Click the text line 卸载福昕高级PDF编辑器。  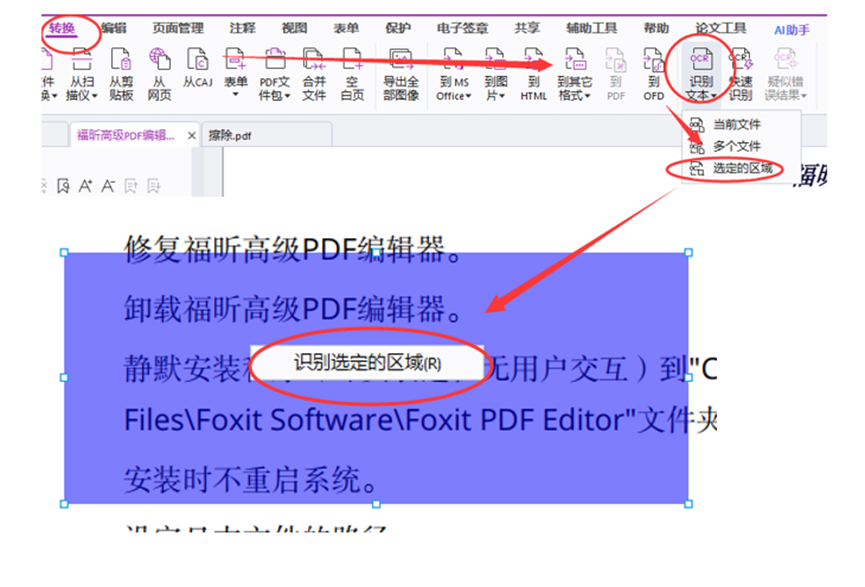point(292,309)
